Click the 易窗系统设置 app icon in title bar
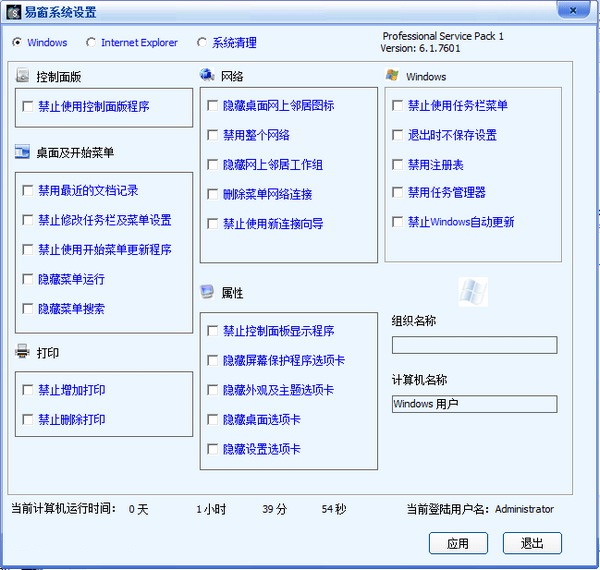The width and height of the screenshot is (600, 570). coord(14,12)
